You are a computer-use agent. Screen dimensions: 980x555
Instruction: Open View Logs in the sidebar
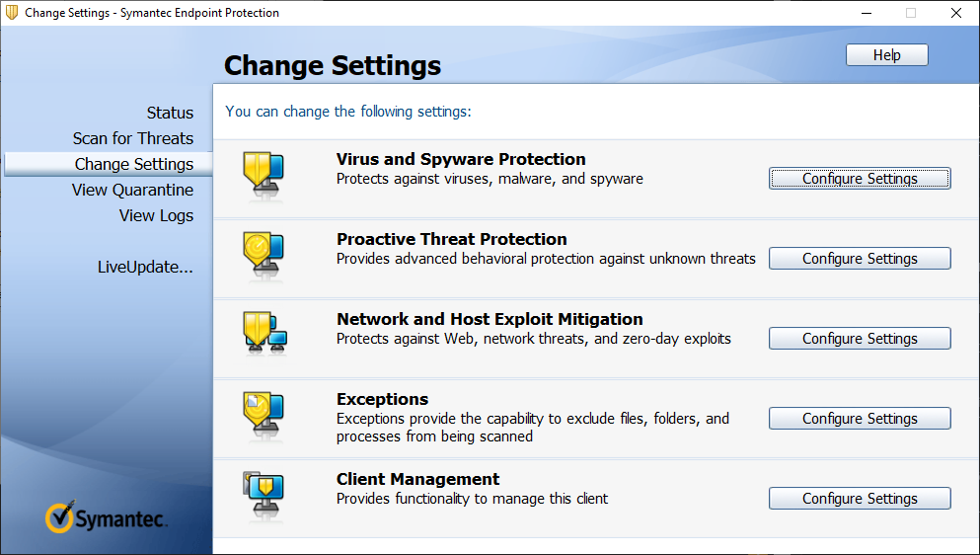tap(156, 215)
